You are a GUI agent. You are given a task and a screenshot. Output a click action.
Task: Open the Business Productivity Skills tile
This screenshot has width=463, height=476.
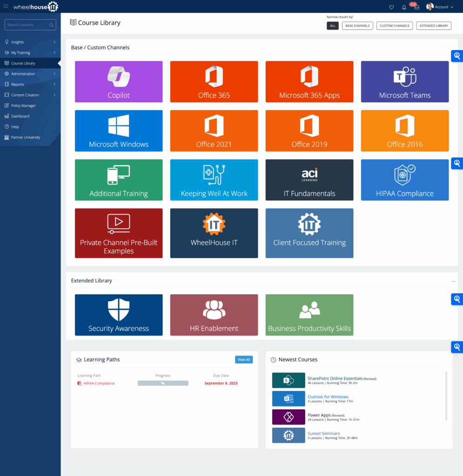coord(309,315)
